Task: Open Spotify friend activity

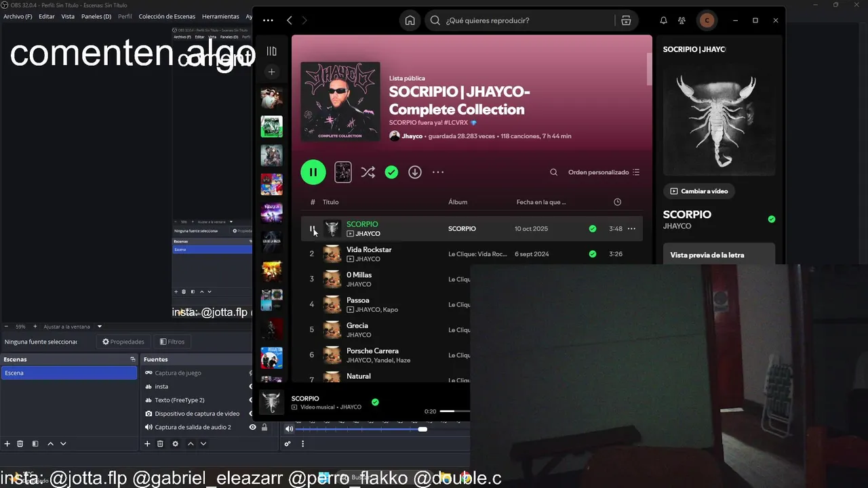Action: (x=682, y=20)
